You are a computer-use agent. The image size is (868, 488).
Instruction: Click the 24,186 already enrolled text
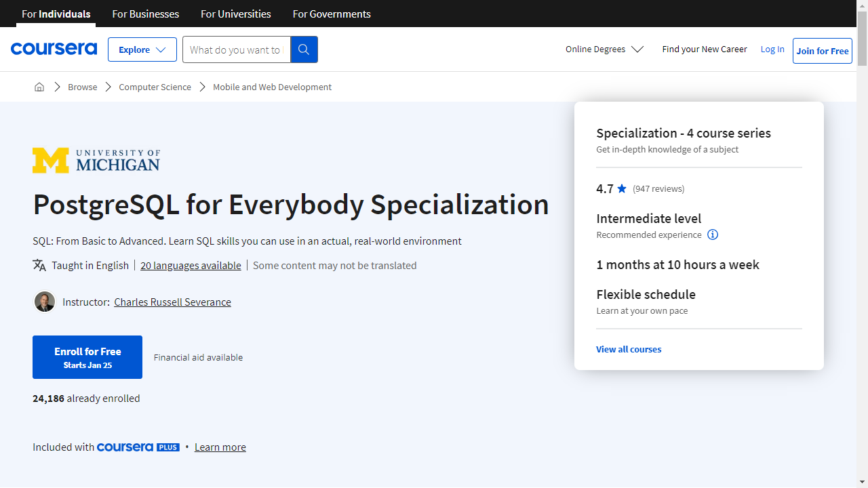[x=86, y=399]
